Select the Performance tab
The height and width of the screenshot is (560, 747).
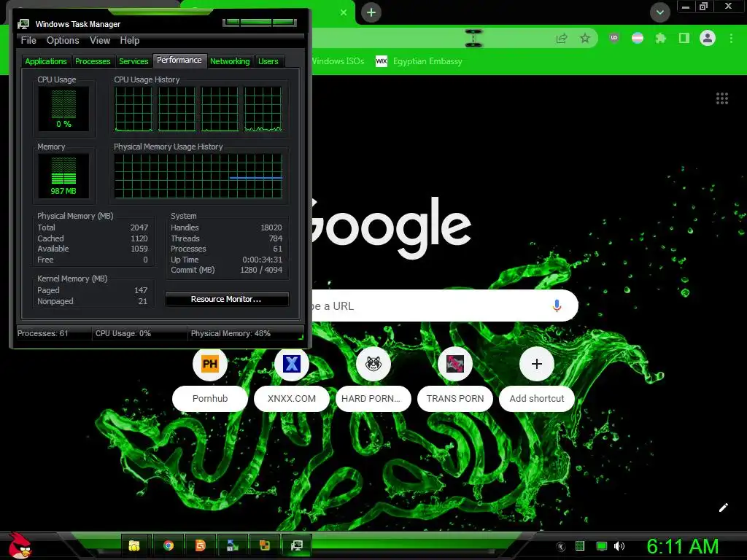pyautogui.click(x=179, y=60)
